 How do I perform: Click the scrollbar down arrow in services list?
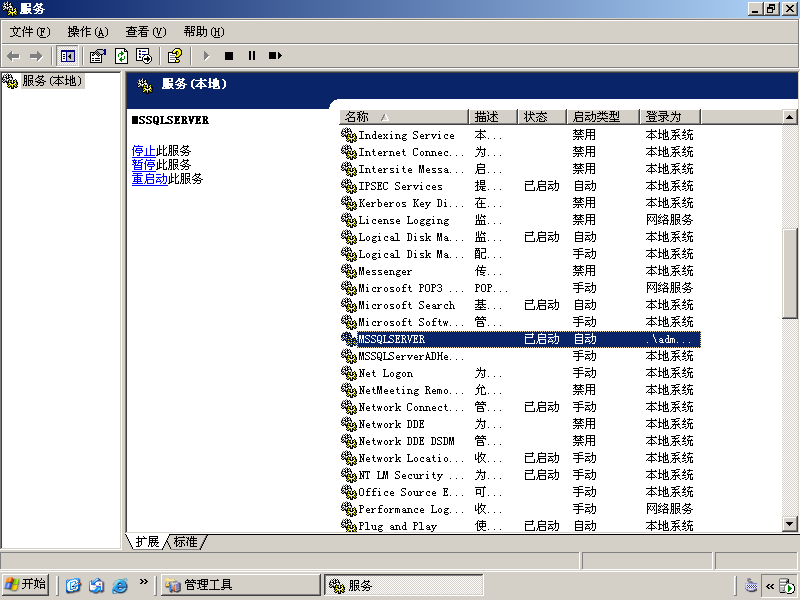pyautogui.click(x=789, y=524)
